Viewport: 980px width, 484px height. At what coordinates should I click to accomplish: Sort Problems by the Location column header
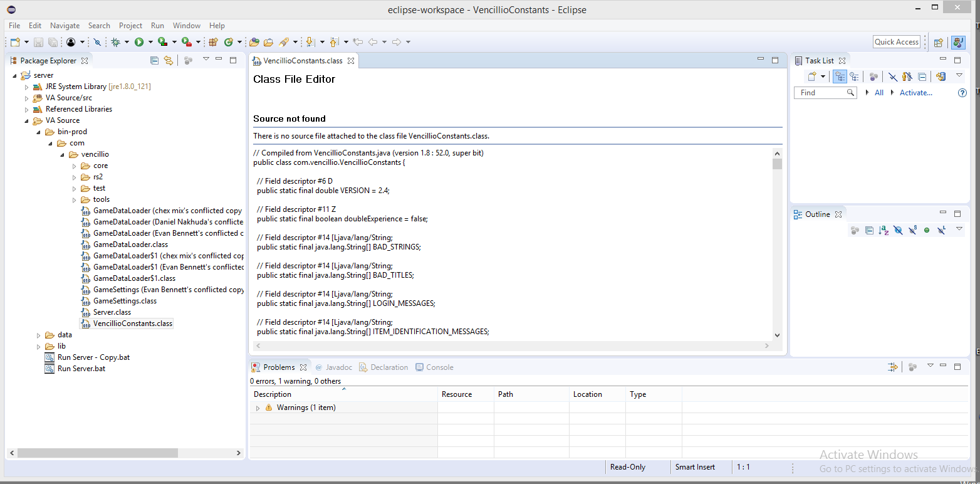597,394
